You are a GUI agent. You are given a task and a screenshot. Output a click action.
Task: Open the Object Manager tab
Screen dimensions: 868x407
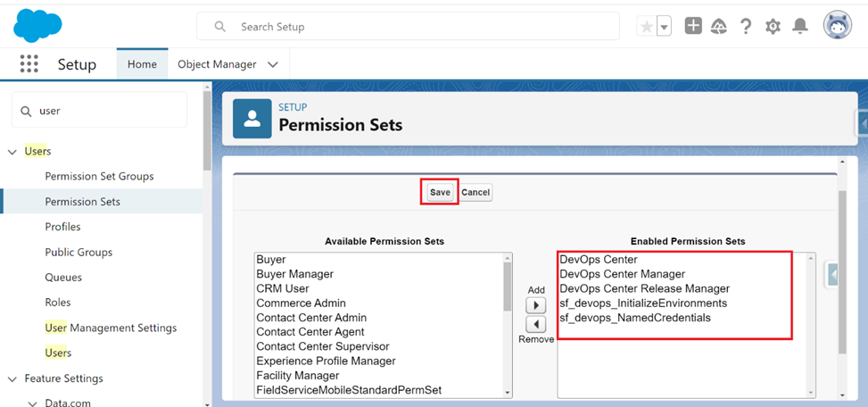217,64
